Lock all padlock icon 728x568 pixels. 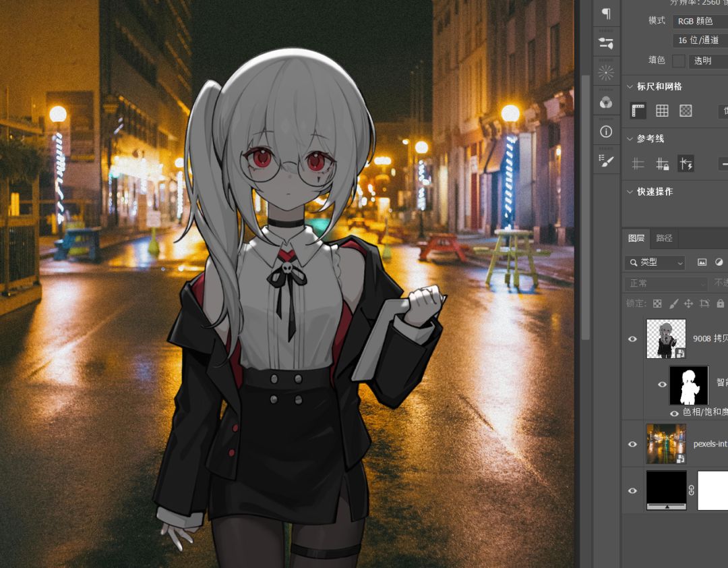(x=720, y=304)
